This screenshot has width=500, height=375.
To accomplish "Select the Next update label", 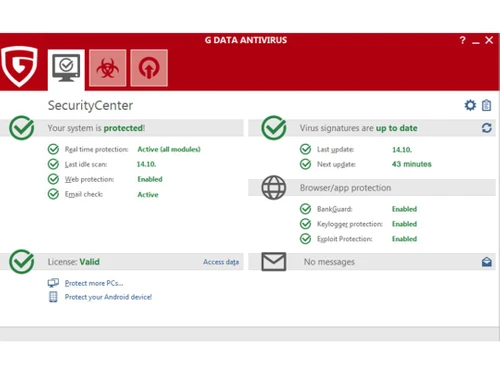I will (336, 164).
